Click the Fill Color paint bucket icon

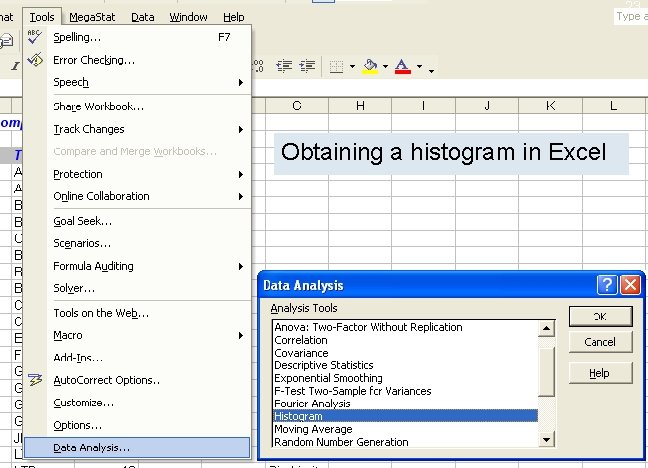coord(370,66)
